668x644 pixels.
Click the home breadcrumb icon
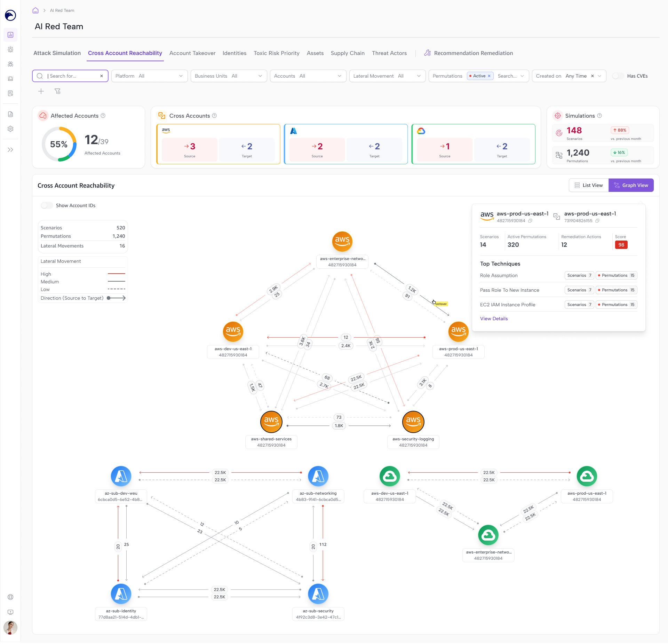coord(35,10)
